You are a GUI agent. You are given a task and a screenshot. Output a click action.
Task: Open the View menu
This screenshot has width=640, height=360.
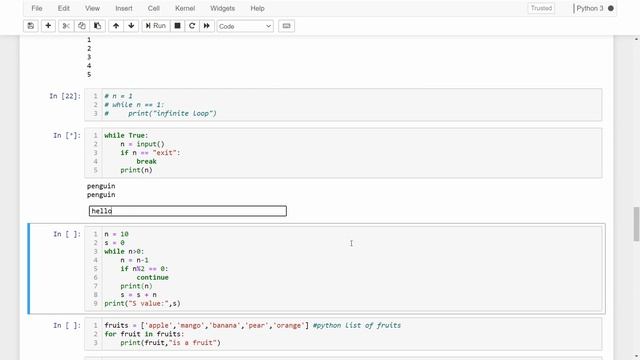point(92,8)
